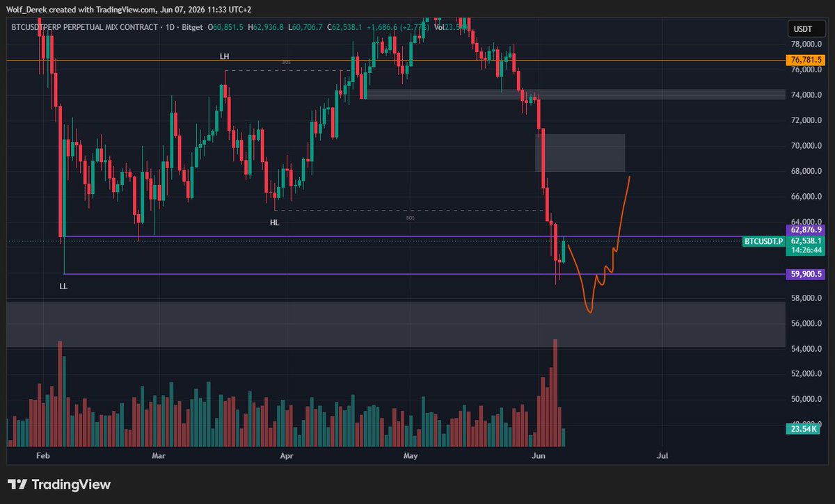The width and height of the screenshot is (835, 504).
Task: Click the 14:26:44 bar countdown
Action: coord(806,250)
